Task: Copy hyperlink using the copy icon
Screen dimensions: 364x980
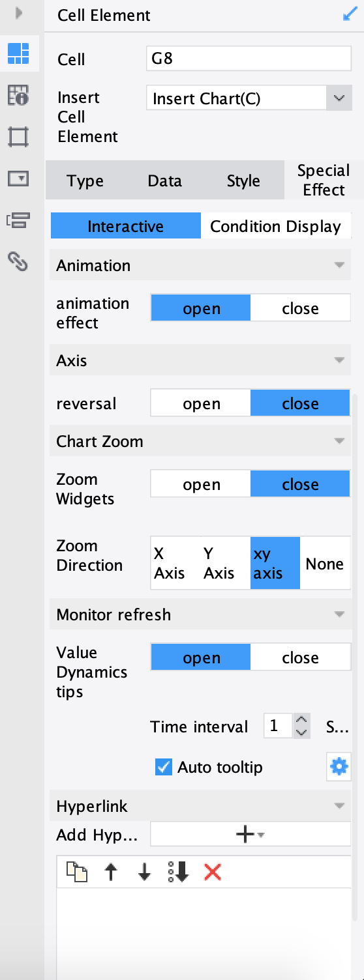Action: [x=77, y=872]
